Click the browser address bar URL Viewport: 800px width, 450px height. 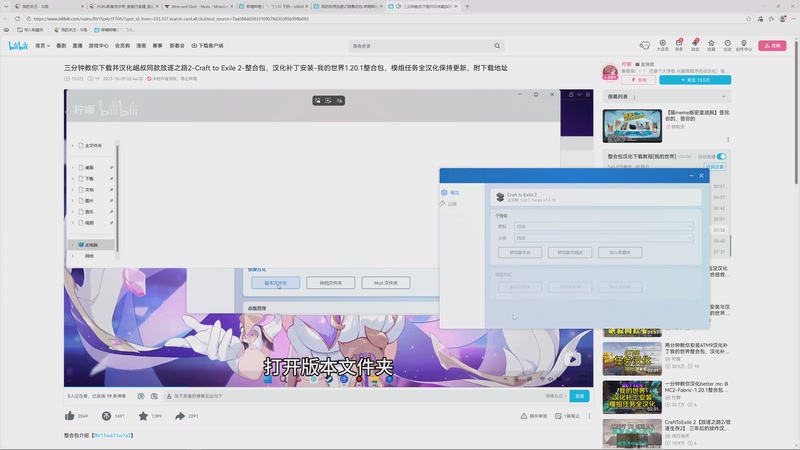[171, 19]
